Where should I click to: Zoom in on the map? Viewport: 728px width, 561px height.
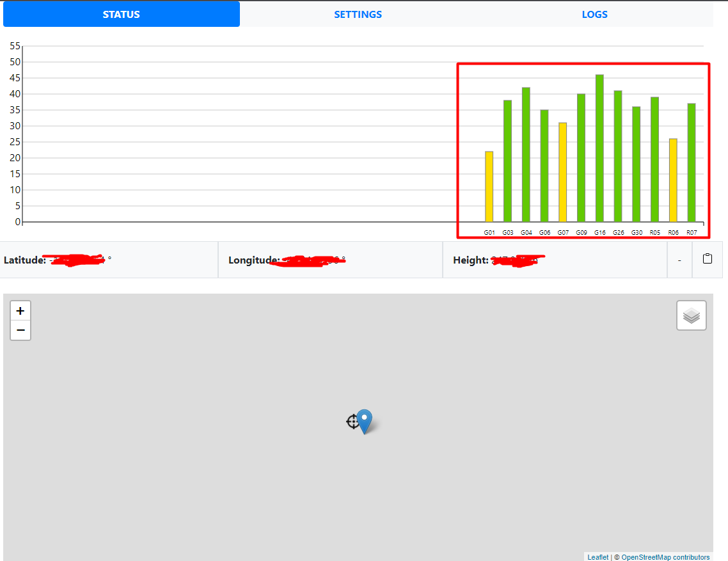(20, 311)
